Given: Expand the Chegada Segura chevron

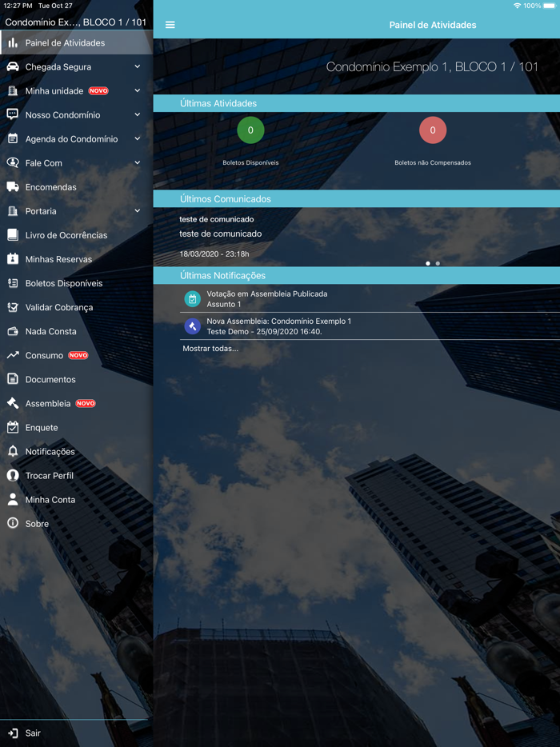Looking at the screenshot, I should tap(138, 66).
